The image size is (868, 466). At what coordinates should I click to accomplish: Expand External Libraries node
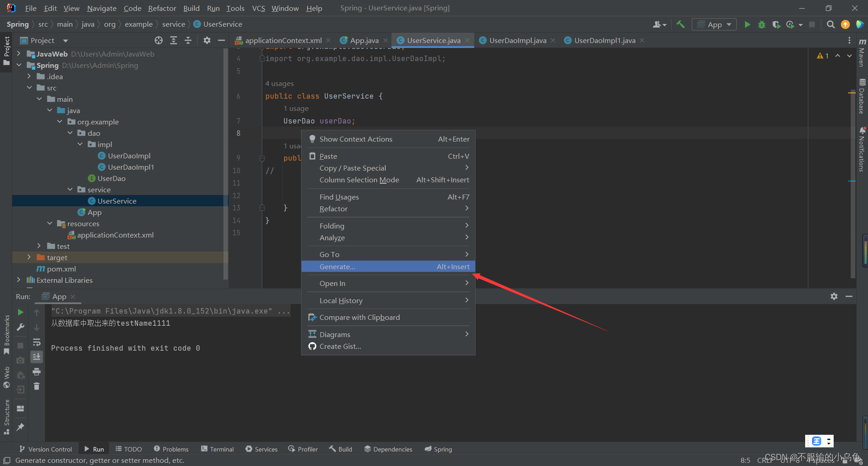[x=19, y=280]
